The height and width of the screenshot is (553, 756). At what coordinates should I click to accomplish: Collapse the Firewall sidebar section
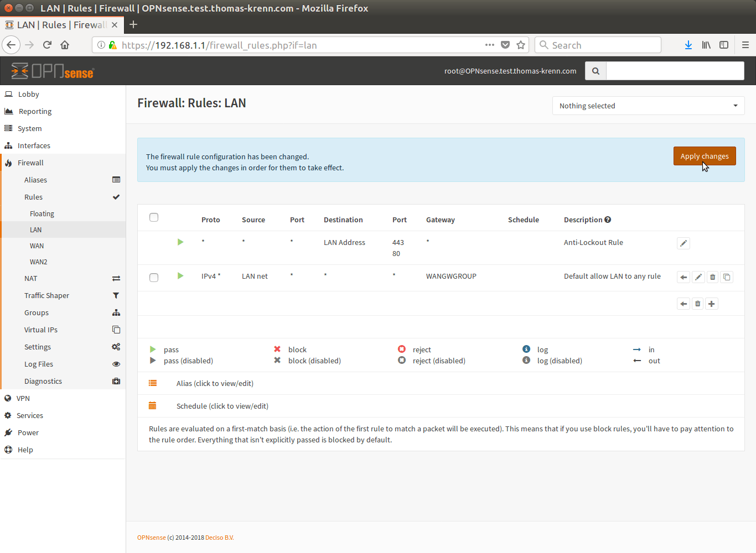(30, 163)
